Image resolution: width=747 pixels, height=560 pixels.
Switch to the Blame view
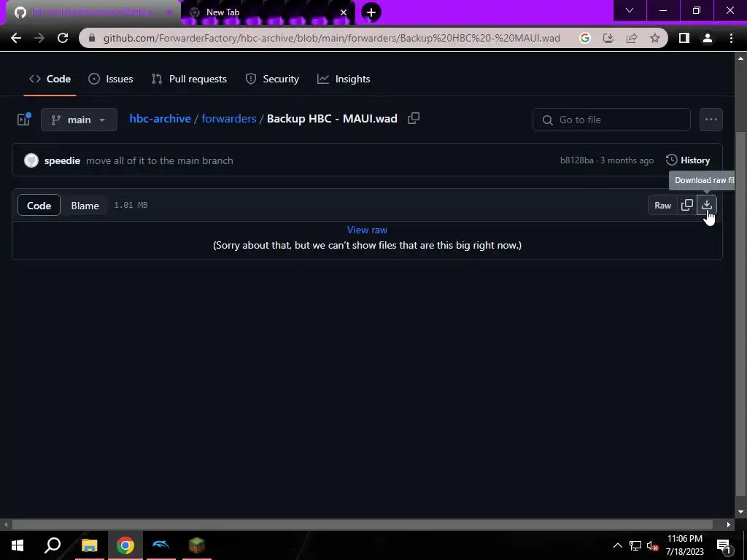[85, 205]
